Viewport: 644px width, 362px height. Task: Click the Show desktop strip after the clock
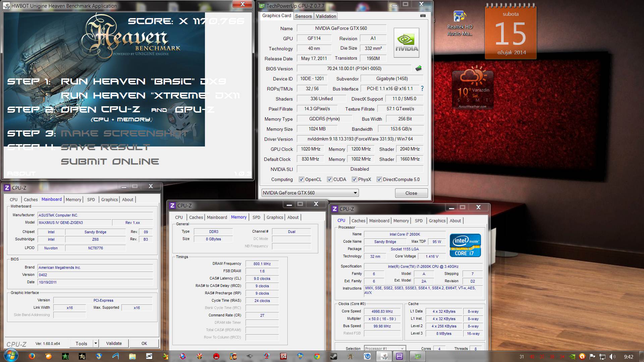[641, 356]
